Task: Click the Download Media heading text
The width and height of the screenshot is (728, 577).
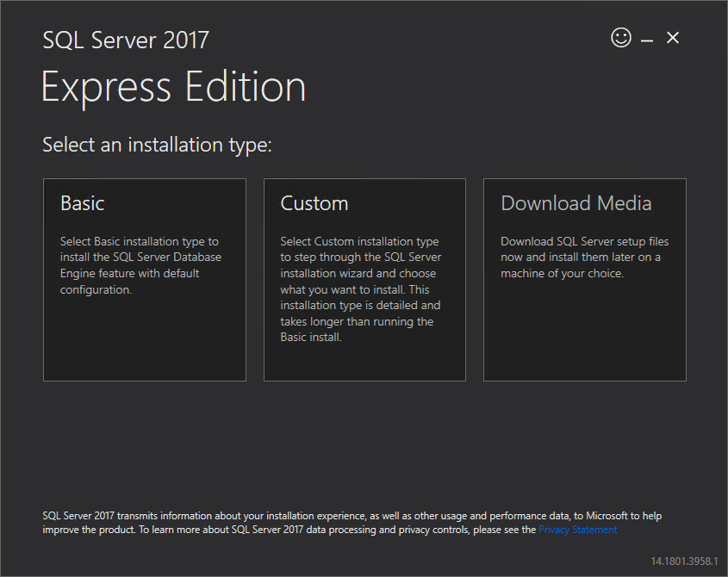Action: coord(576,203)
